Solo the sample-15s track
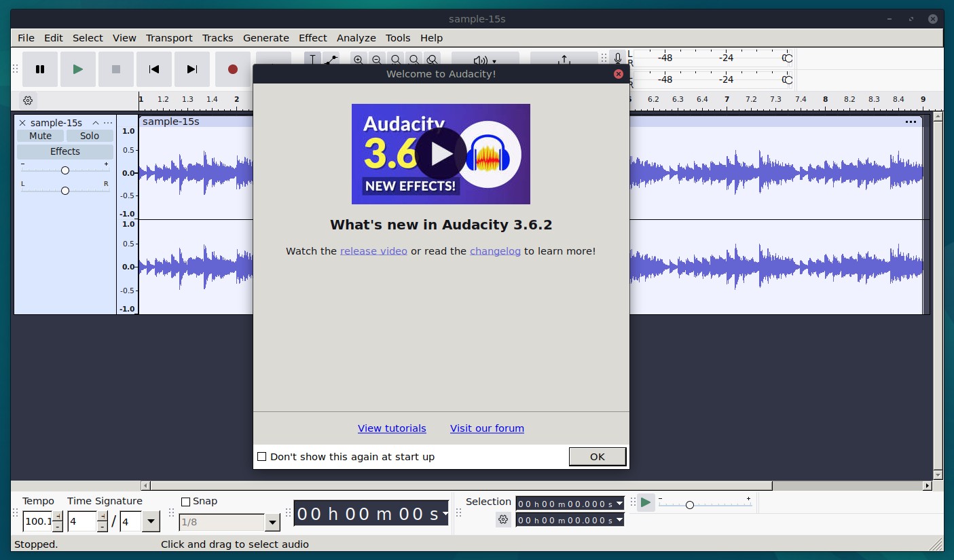954x560 pixels. point(90,136)
